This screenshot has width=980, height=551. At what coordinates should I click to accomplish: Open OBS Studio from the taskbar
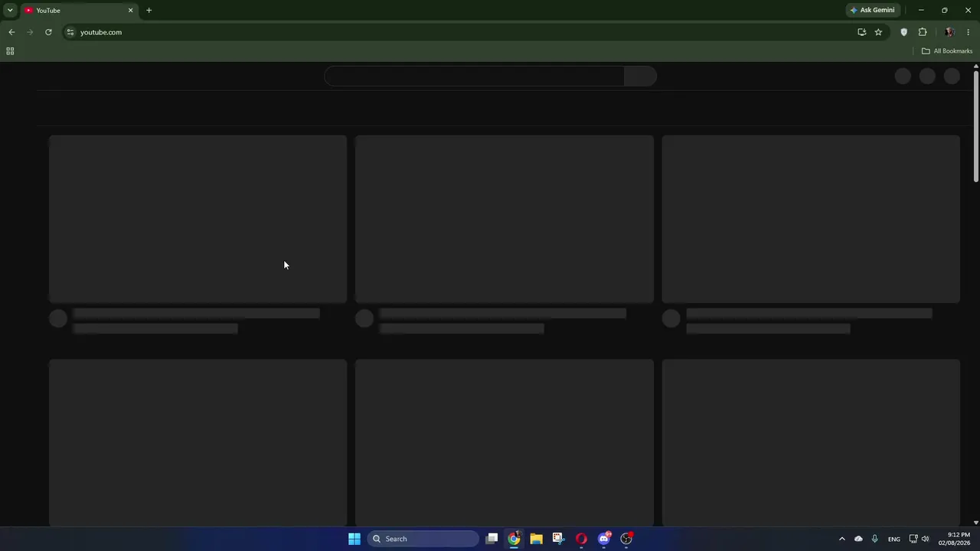tap(626, 539)
